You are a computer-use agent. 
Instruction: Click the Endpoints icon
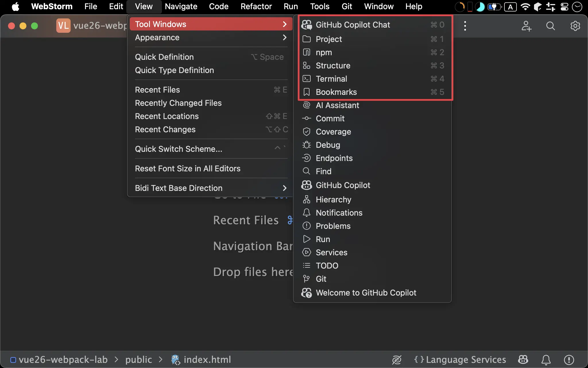[x=307, y=158]
